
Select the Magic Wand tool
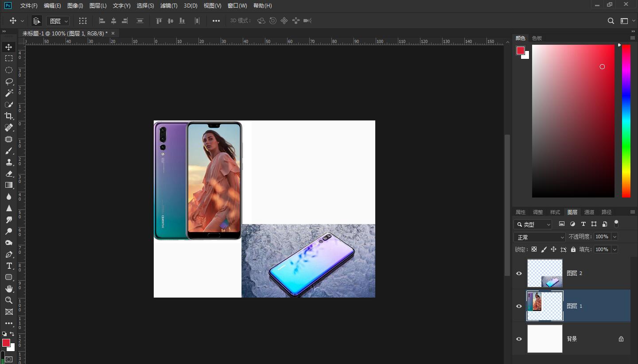[9, 93]
